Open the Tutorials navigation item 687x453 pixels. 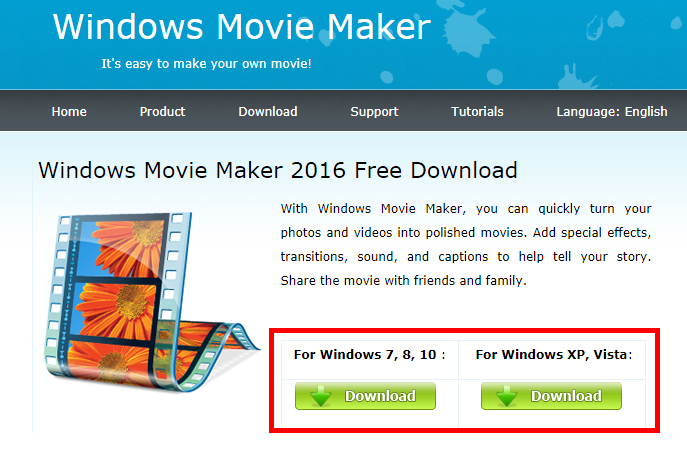click(478, 112)
